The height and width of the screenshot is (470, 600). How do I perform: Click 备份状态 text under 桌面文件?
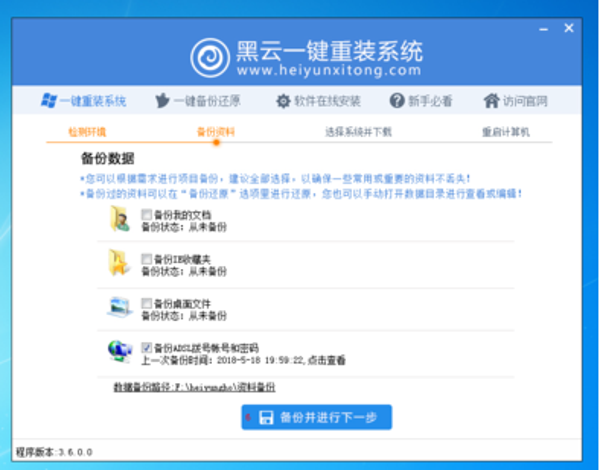184,316
